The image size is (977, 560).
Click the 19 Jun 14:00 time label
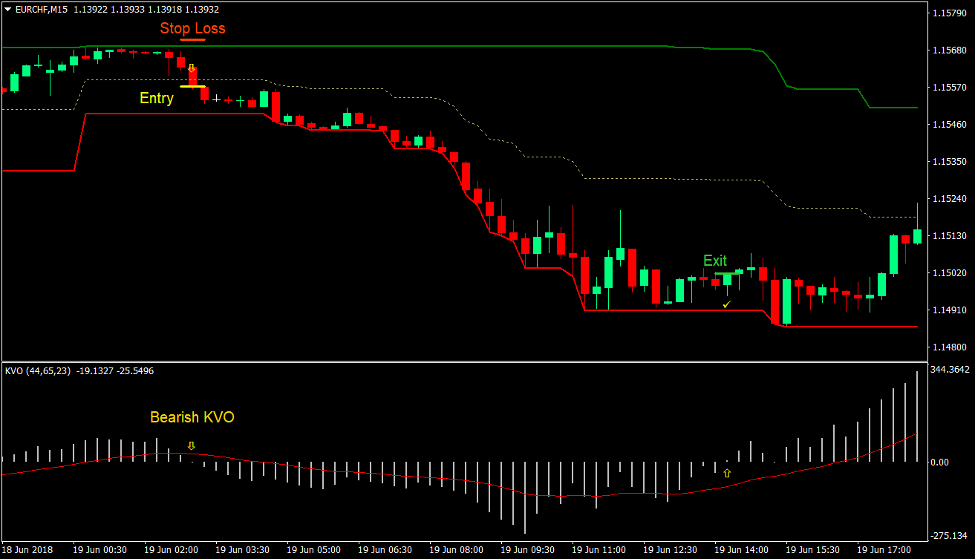pos(741,550)
